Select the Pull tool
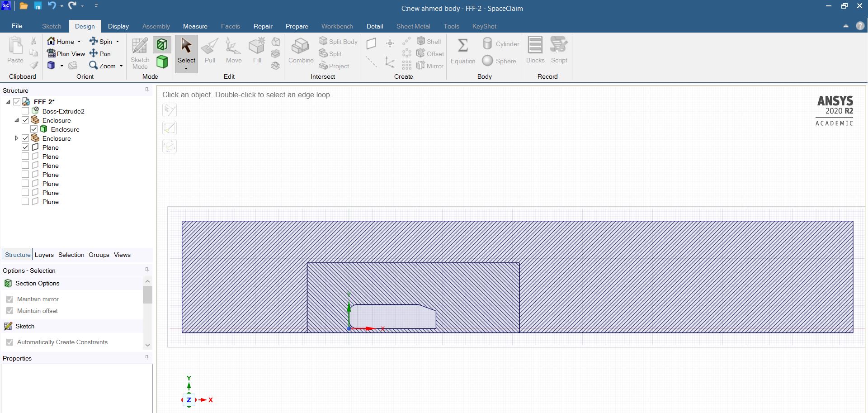This screenshot has height=413, width=868. point(209,51)
